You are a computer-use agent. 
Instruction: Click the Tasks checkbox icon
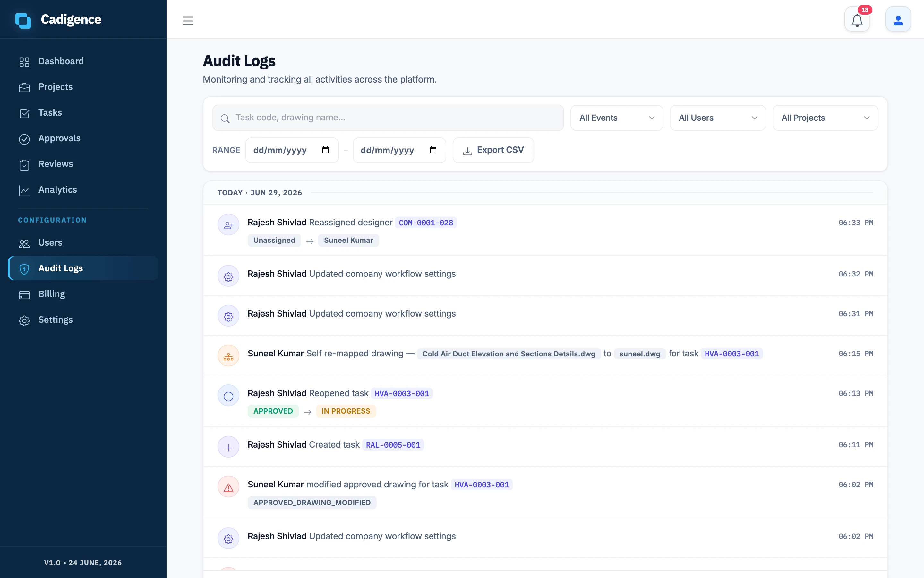[24, 113]
